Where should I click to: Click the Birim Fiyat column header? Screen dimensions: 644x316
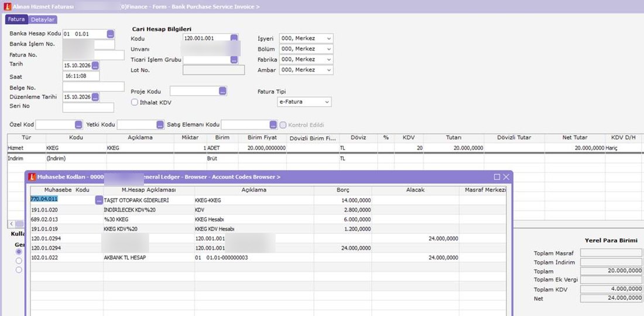pyautogui.click(x=262, y=137)
